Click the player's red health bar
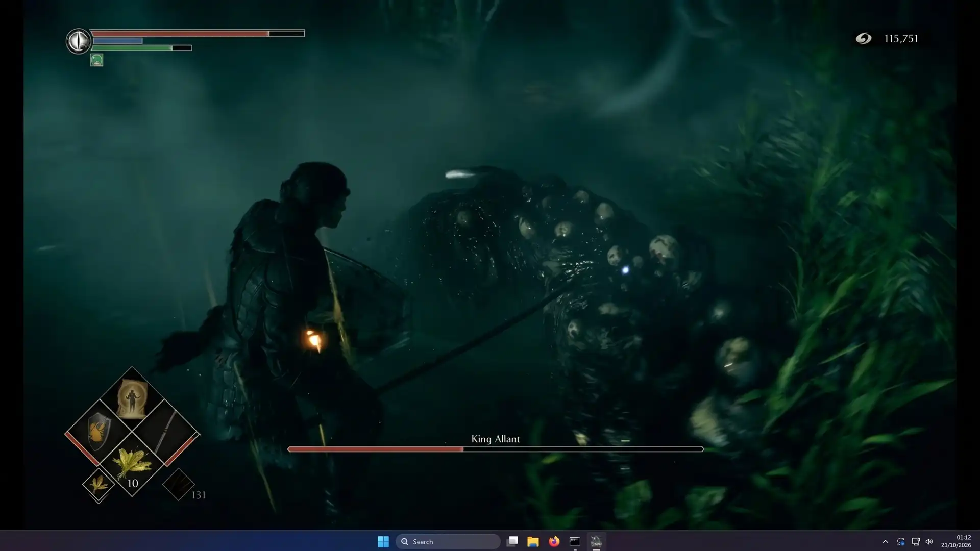Viewport: 980px width, 551px height. pyautogui.click(x=198, y=33)
